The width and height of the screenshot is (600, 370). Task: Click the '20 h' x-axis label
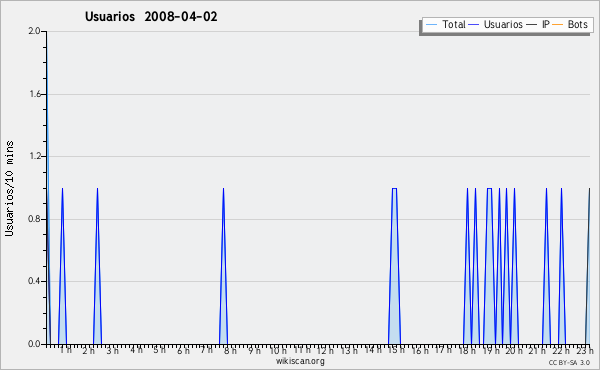coord(514,350)
